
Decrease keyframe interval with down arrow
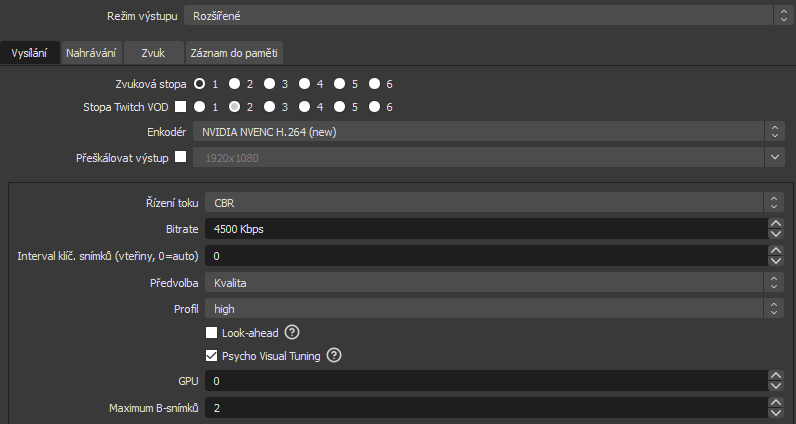pos(776,261)
